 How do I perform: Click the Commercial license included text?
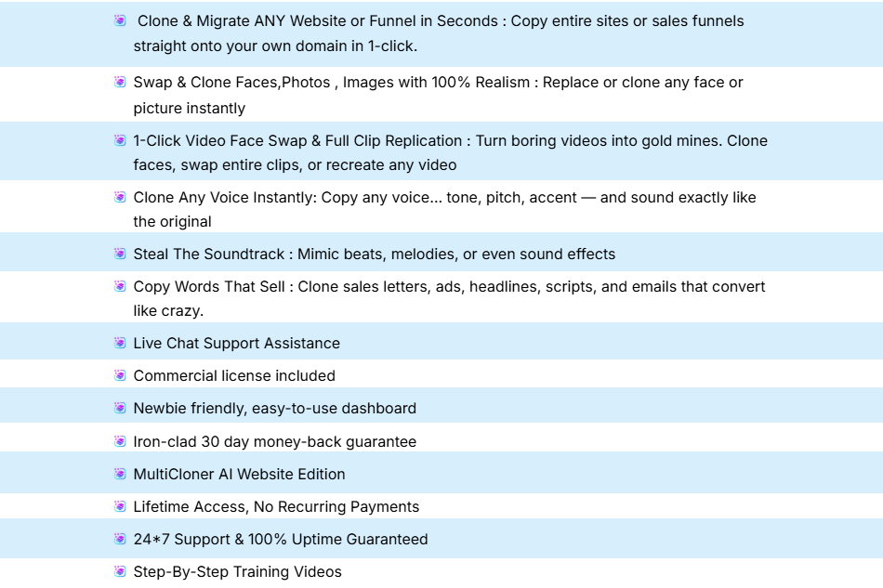pyautogui.click(x=234, y=376)
